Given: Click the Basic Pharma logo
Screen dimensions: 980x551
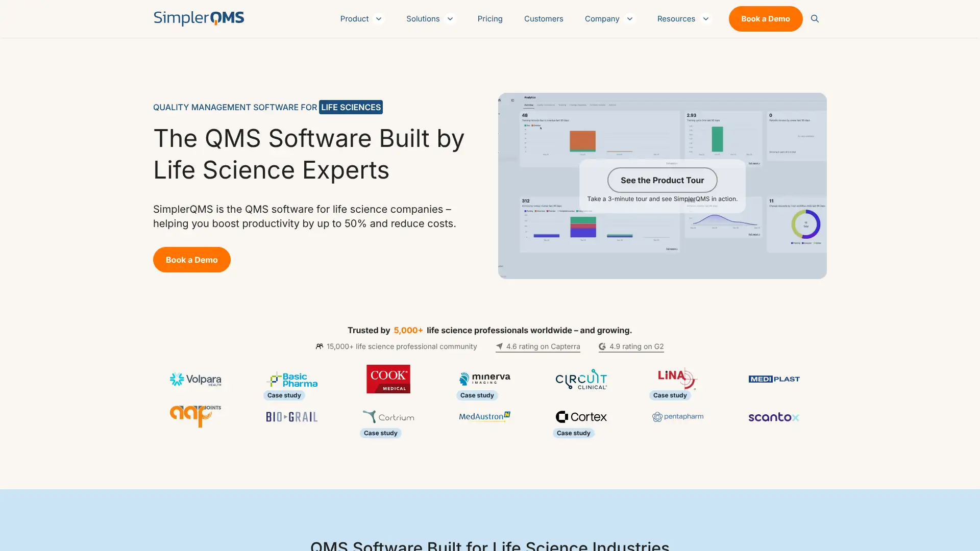Looking at the screenshot, I should [x=292, y=379].
